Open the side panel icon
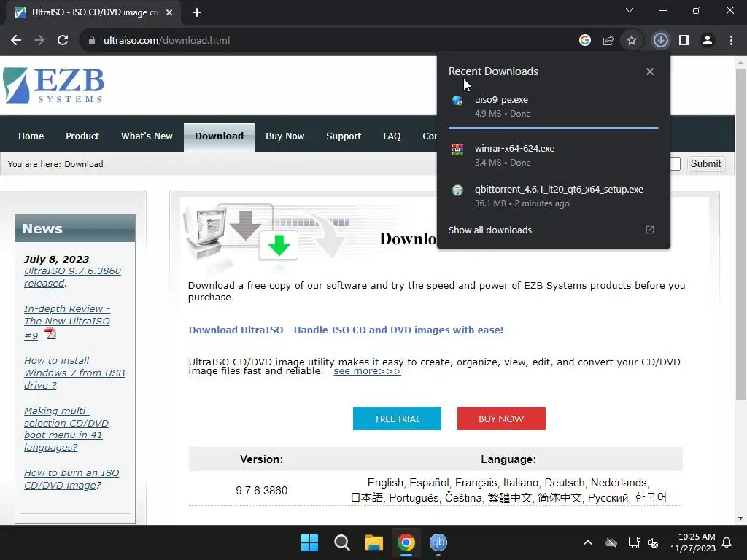 [684, 41]
